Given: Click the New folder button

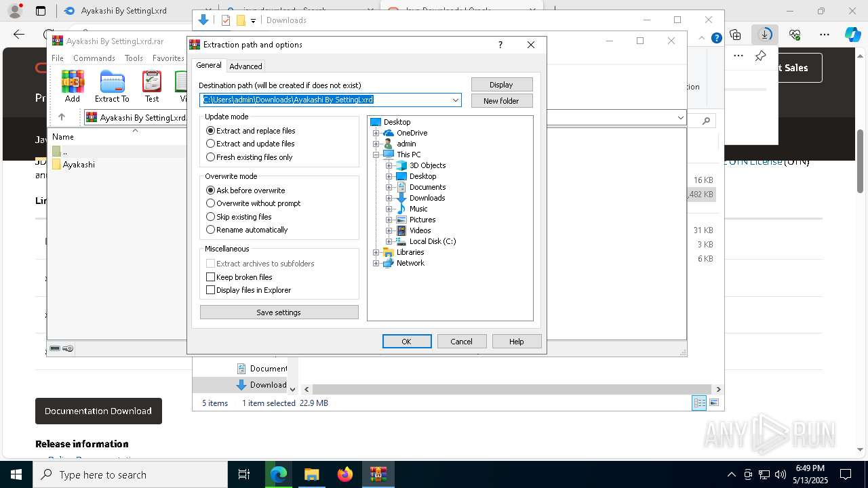Looking at the screenshot, I should click(x=502, y=101).
